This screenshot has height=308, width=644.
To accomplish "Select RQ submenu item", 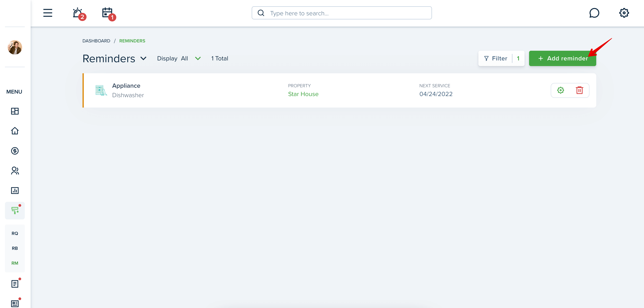I will click(x=15, y=233).
